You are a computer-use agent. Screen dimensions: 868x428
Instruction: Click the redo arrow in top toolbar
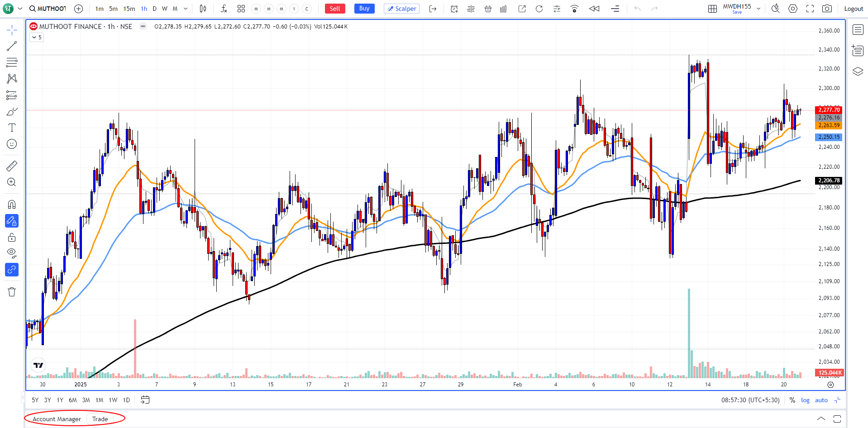[654, 9]
